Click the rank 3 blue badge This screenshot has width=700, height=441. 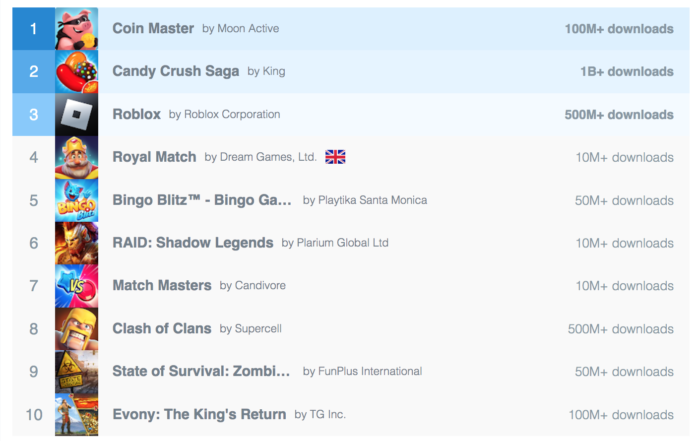tap(33, 114)
